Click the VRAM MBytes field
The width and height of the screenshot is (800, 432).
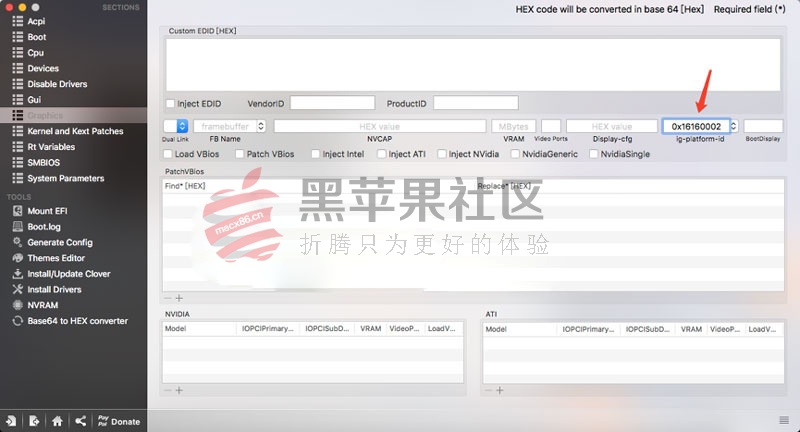point(514,126)
